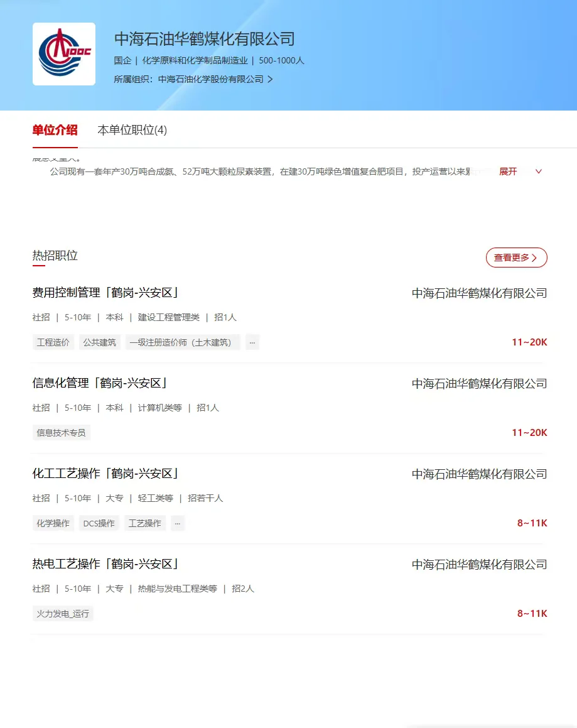Screen dimensions: 577x728
Task: Click 查看更多 button for more jobs
Action: [x=516, y=258]
